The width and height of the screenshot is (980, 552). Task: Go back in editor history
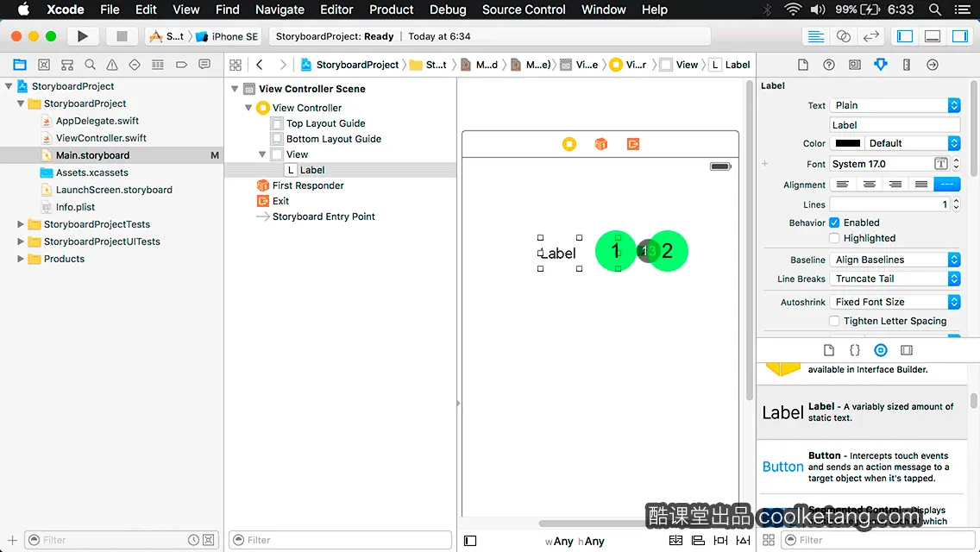click(x=260, y=65)
